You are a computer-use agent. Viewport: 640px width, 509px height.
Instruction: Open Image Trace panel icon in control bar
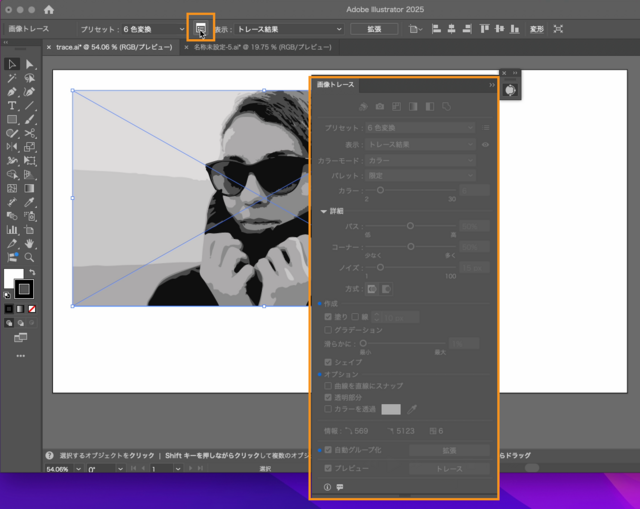tap(200, 28)
